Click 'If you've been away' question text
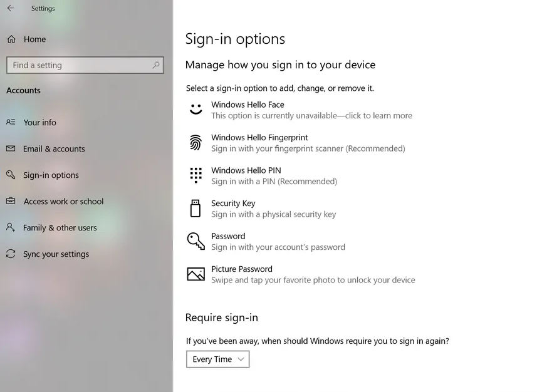This screenshot has height=392, width=537. point(318,341)
